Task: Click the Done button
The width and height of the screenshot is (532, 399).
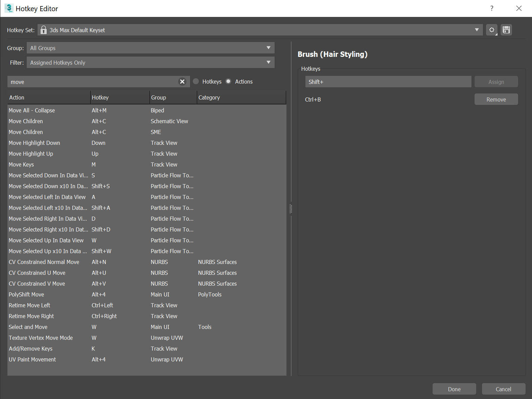Action: tap(454, 389)
